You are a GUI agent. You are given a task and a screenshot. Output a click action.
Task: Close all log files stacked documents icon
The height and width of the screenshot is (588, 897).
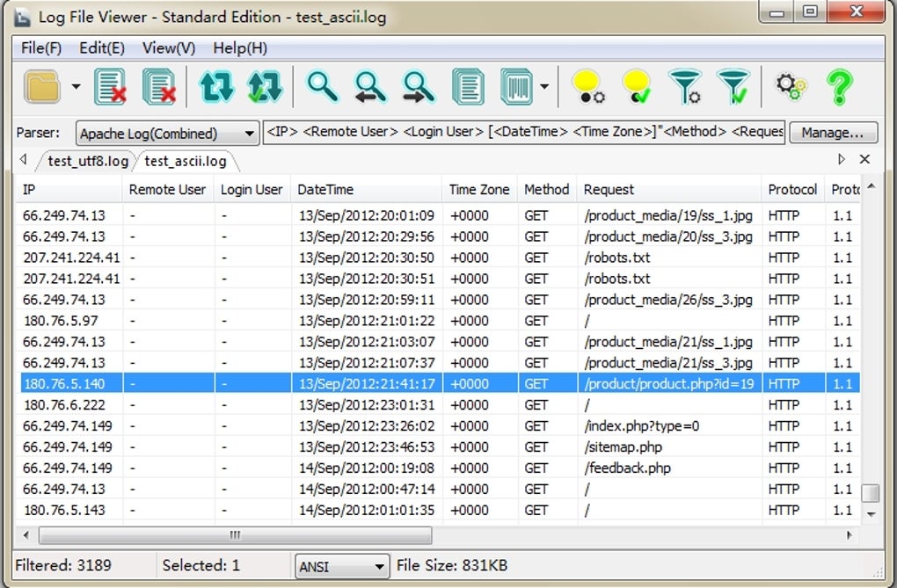(159, 87)
